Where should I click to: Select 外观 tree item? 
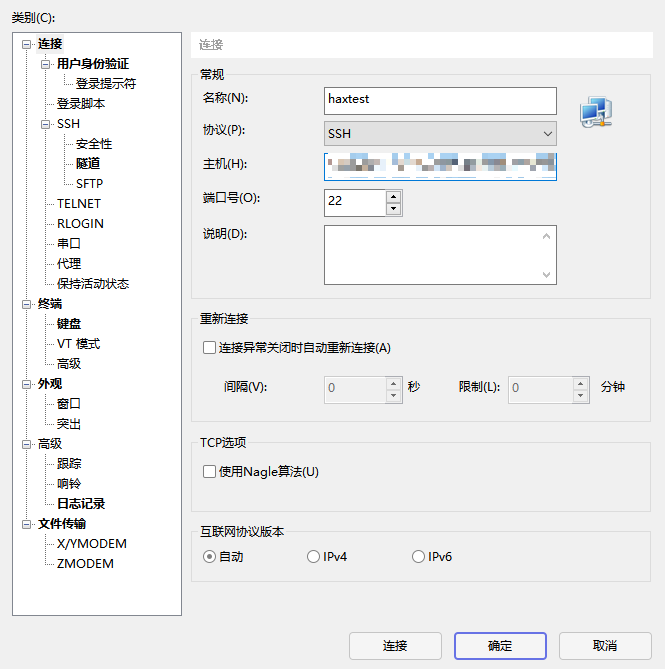click(x=50, y=384)
